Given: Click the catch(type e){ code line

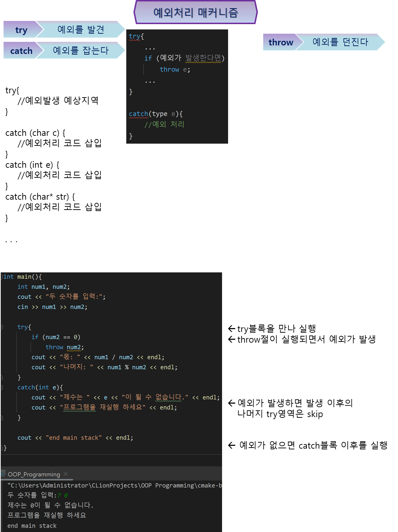Looking at the screenshot, I should pos(156,114).
